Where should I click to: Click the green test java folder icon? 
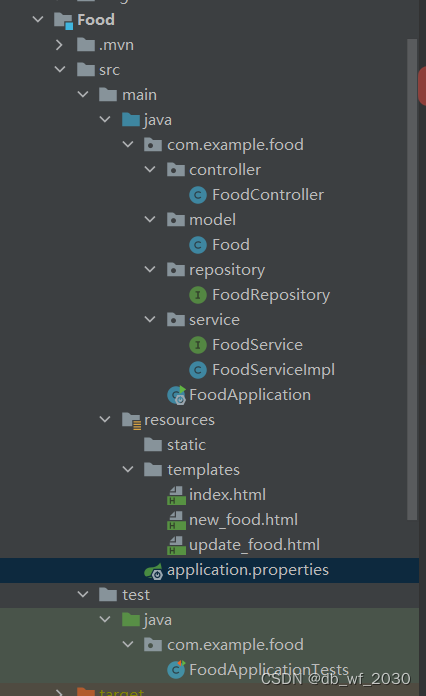pyautogui.click(x=131, y=620)
